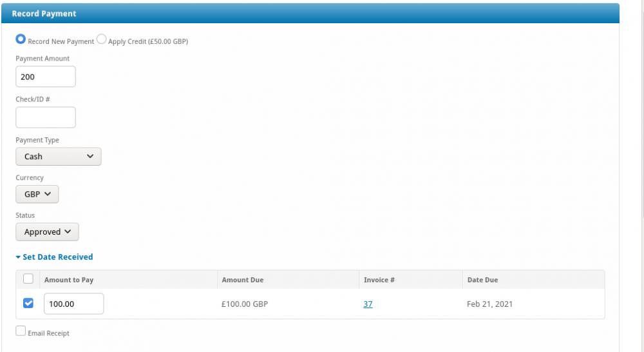Image resolution: width=644 pixels, height=352 pixels.
Task: Open invoice number 37 link
Action: coord(368,304)
